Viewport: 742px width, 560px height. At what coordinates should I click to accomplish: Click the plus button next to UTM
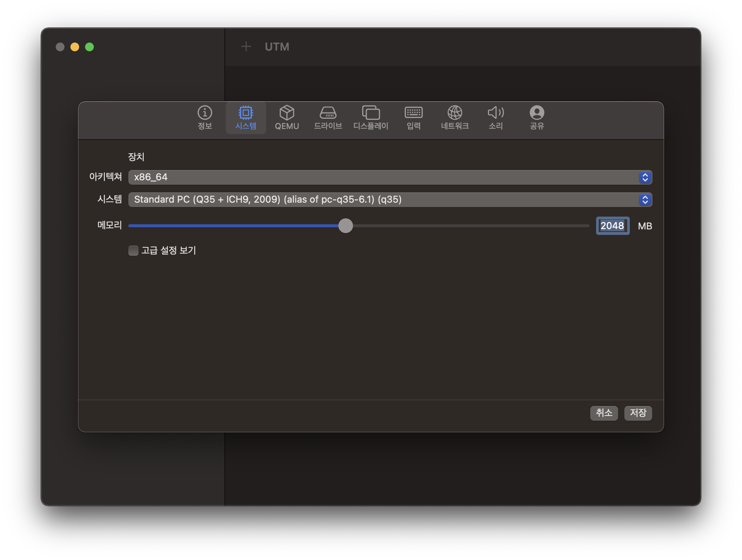(246, 47)
